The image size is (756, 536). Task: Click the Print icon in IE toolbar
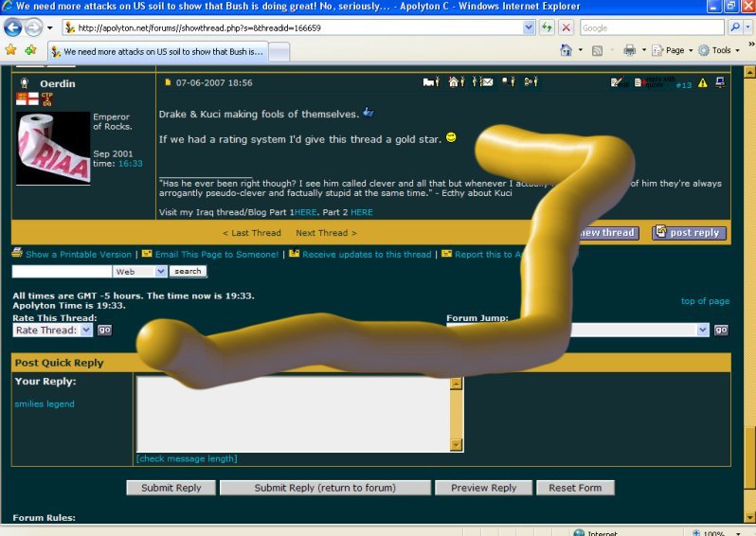(x=629, y=50)
